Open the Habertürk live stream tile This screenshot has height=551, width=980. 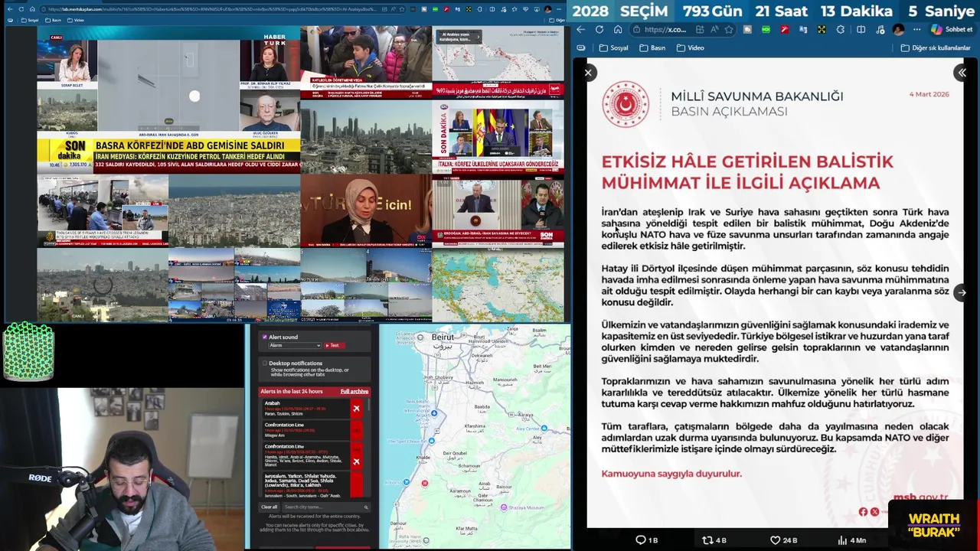point(168,99)
